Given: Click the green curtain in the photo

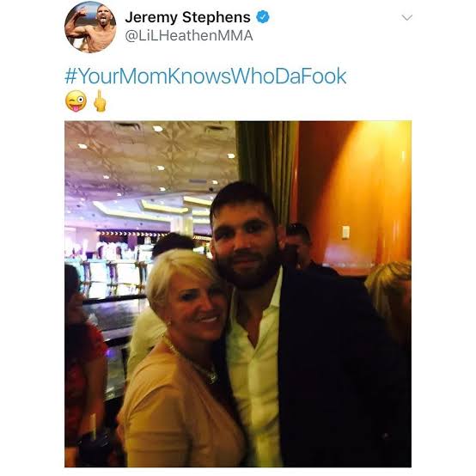Looking at the screenshot, I should [x=267, y=172].
